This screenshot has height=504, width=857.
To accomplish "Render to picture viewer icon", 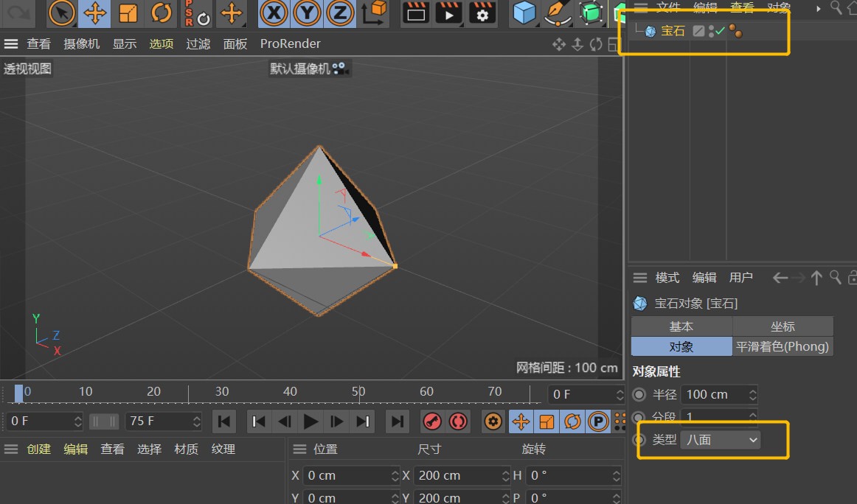I will tap(448, 13).
